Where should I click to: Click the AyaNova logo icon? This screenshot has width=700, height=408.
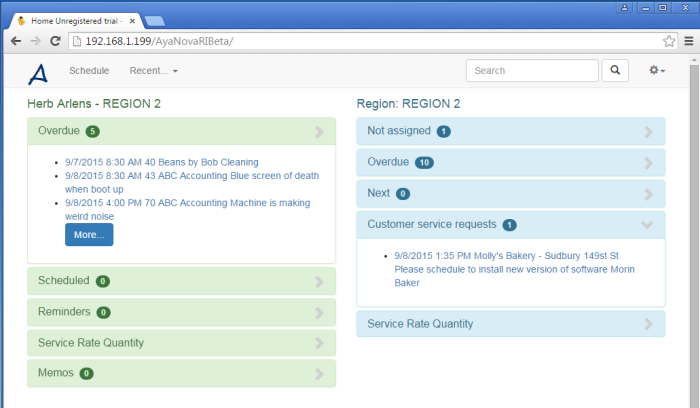(38, 74)
